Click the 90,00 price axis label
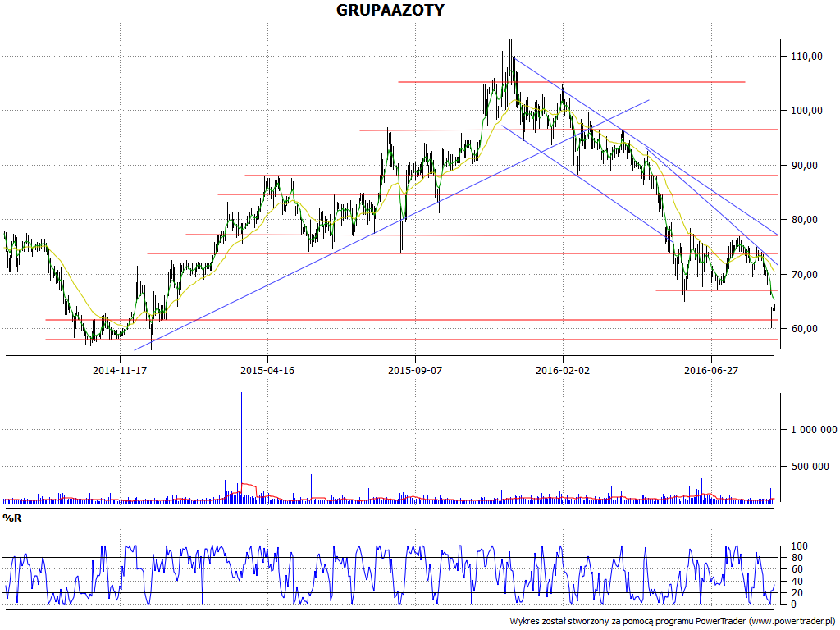This screenshot has height=630, width=840. pyautogui.click(x=806, y=166)
